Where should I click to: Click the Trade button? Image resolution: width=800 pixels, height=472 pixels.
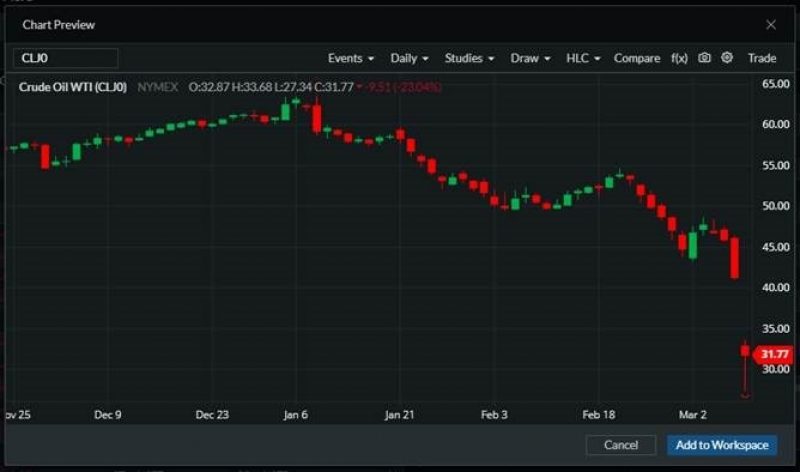(762, 58)
